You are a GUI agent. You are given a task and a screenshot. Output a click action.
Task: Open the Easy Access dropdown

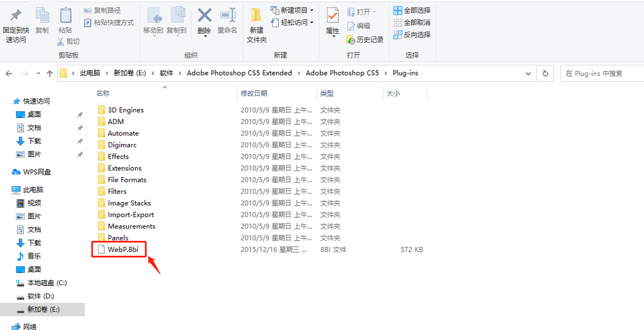click(x=292, y=22)
